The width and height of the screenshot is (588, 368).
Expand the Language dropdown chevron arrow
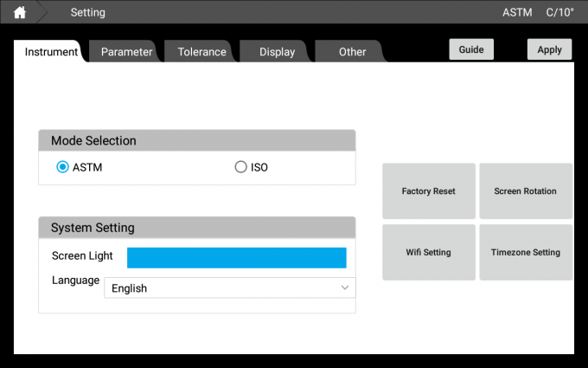click(345, 287)
